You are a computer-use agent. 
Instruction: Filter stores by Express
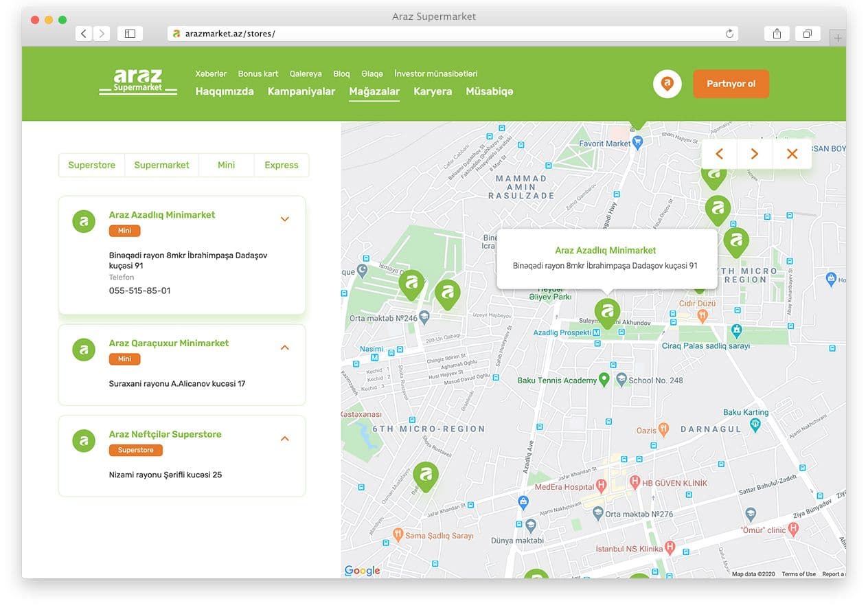tap(282, 165)
